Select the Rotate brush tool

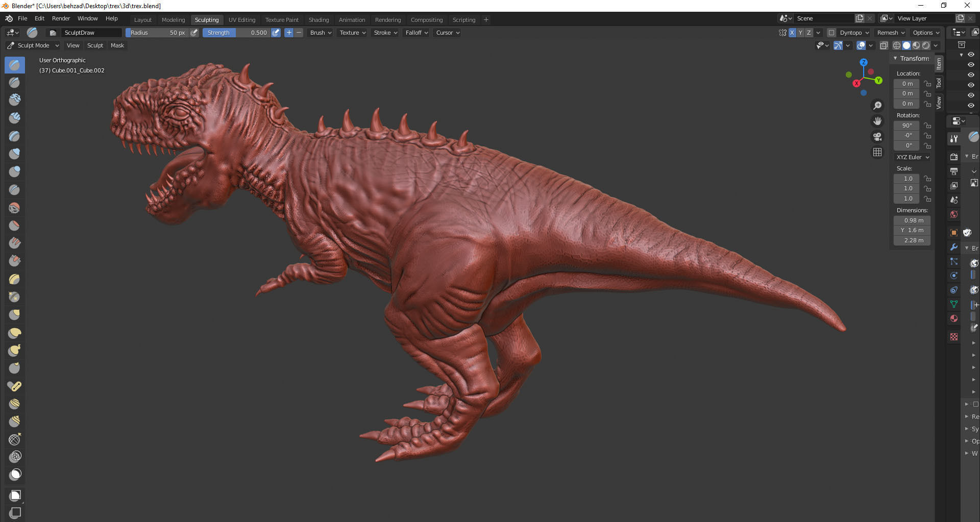click(14, 421)
